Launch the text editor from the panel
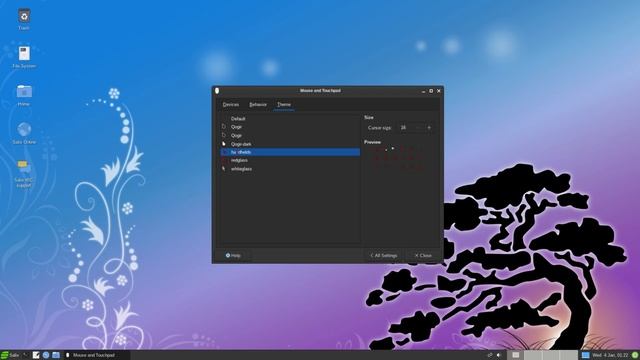 click(36, 355)
